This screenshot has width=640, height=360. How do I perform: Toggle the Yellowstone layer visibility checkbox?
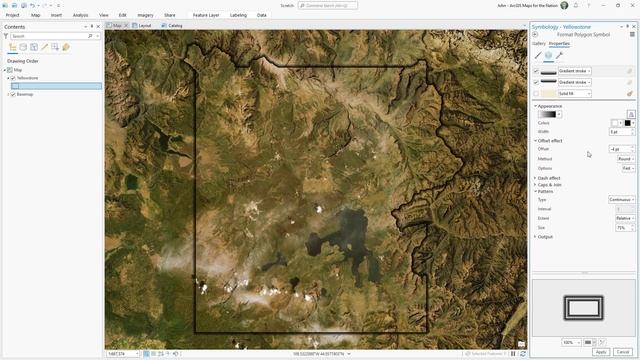tap(13, 78)
